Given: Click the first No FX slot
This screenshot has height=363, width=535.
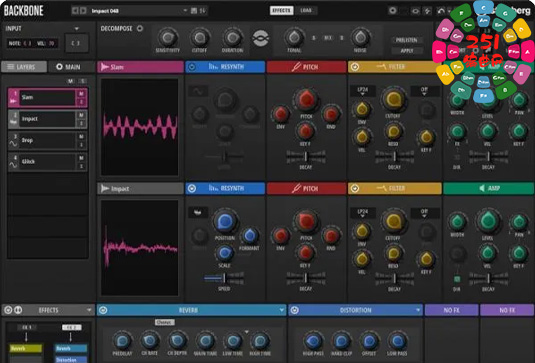Looking at the screenshot, I should coord(451,310).
